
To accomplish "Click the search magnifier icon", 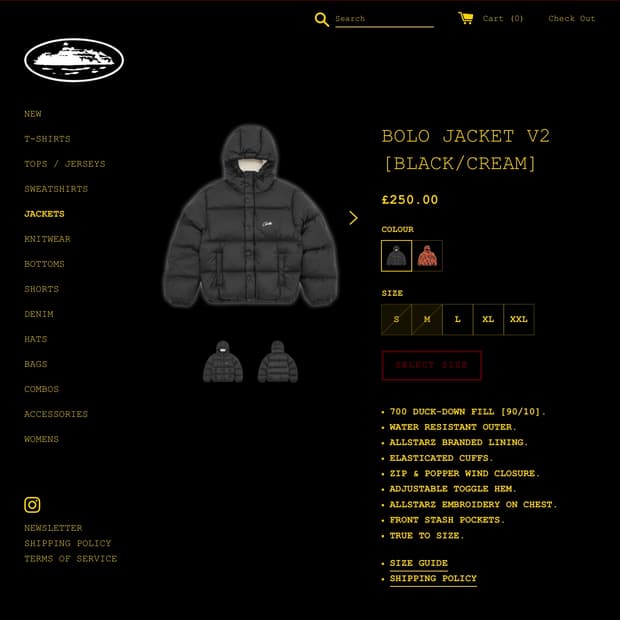I will point(321,19).
